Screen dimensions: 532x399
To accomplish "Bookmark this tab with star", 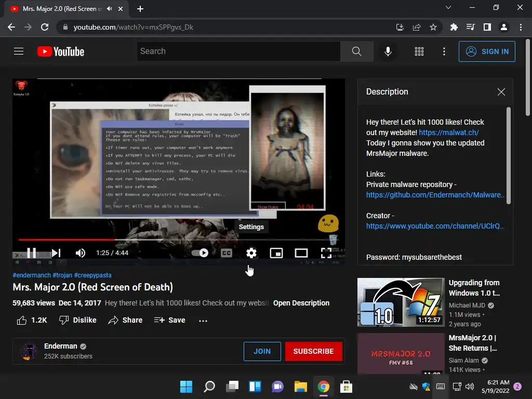I will [433, 27].
